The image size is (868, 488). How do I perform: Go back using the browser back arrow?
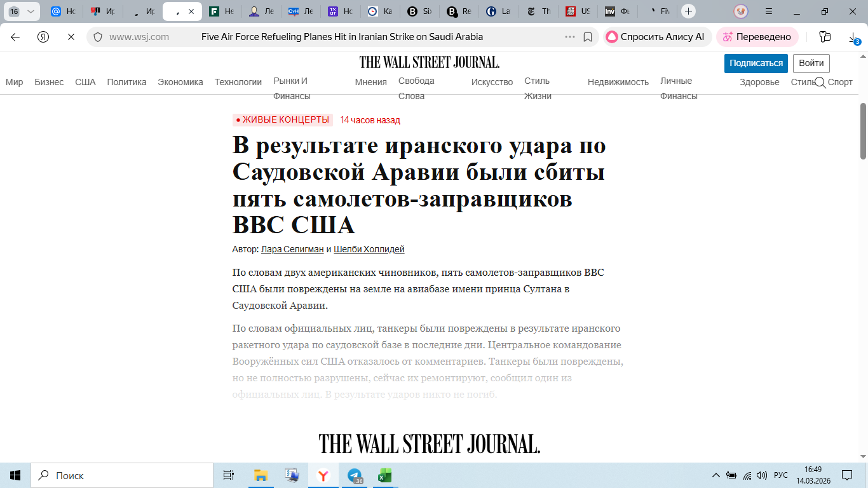tap(15, 37)
